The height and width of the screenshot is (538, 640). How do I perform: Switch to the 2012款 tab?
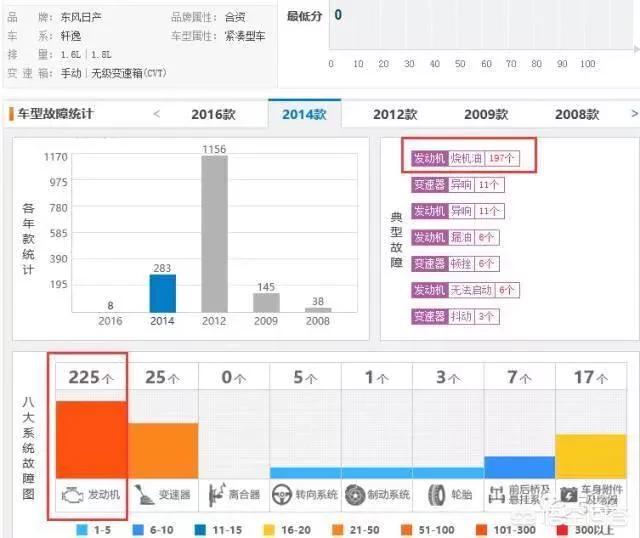395,114
